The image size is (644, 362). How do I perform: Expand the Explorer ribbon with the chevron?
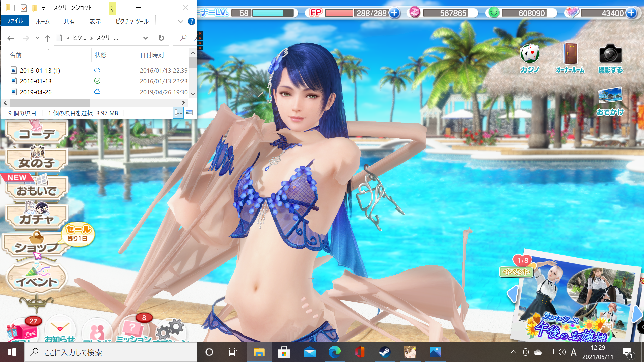(x=181, y=21)
